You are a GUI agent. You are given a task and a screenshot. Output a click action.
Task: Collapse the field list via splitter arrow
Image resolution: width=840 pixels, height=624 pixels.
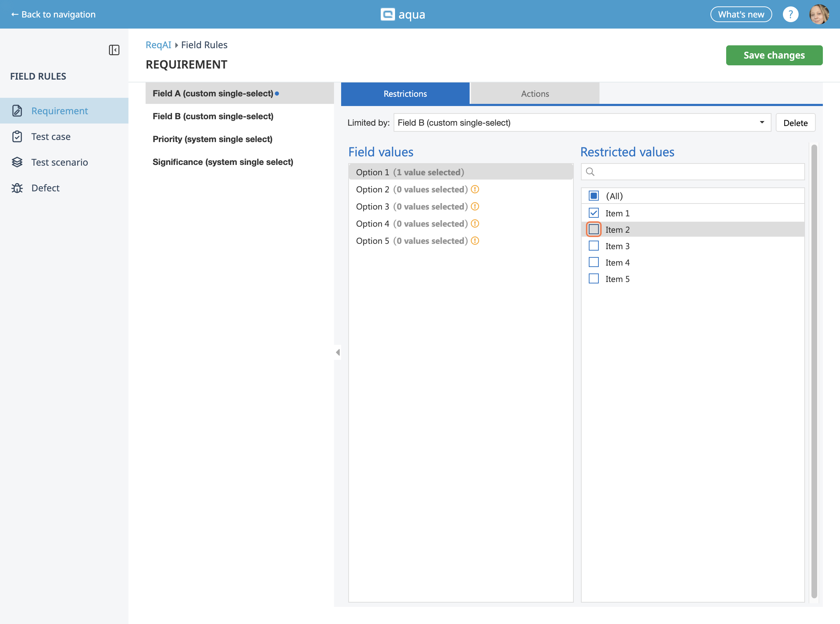point(338,352)
